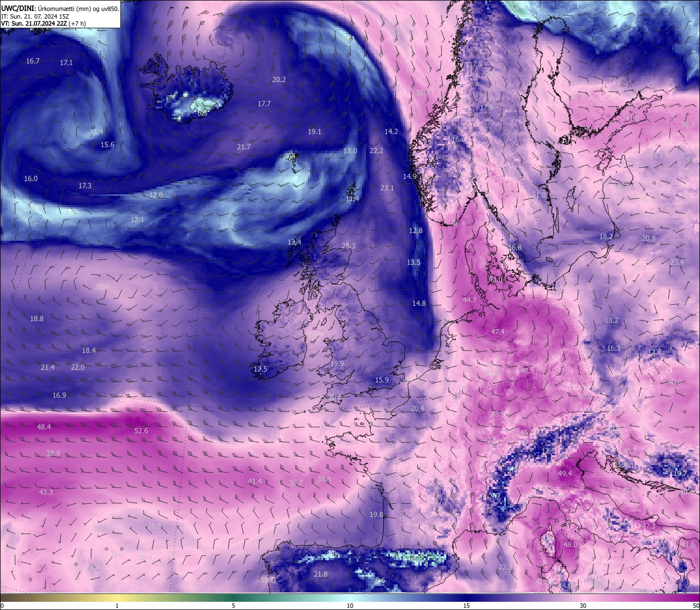Screen dimensions: 700x610
Task: Select the value 16.7 northwest of Iceland
Action: [33, 61]
